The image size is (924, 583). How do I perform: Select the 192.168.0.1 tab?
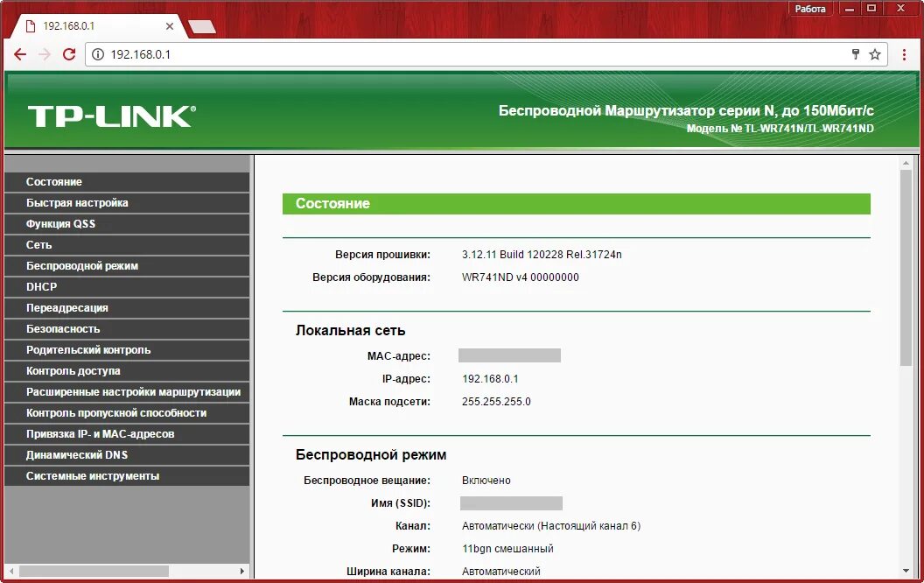(97, 26)
